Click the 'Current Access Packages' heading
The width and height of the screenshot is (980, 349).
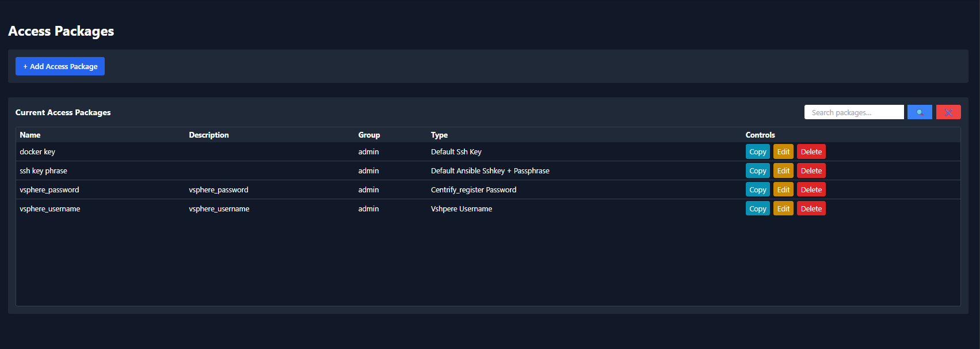tap(63, 112)
